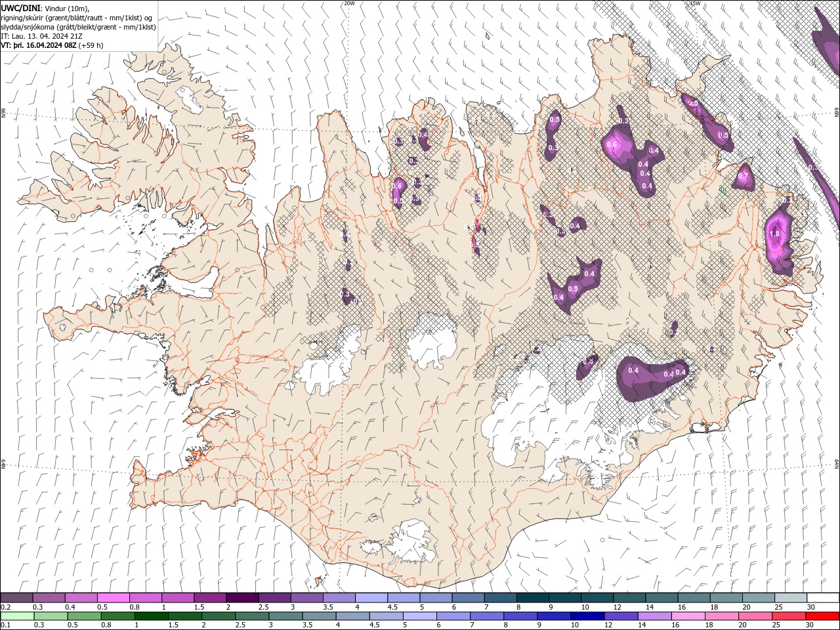The image size is (840, 630).
Task: Choose the light pink rain swatch between 16 and 18
Action: (x=687, y=616)
